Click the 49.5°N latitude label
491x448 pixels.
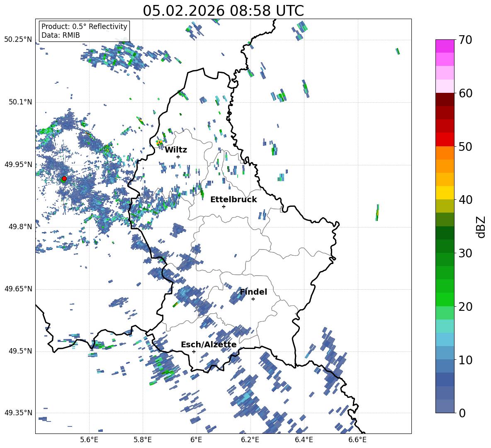click(20, 351)
